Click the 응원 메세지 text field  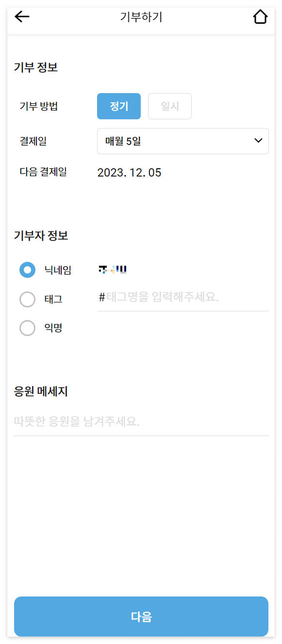pos(141,421)
